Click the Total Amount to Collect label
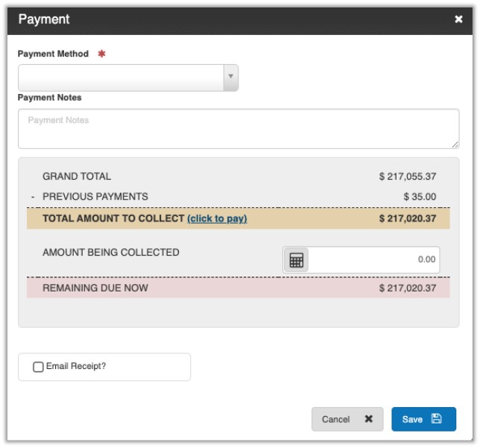Viewport: 480px width, 448px height. (113, 218)
